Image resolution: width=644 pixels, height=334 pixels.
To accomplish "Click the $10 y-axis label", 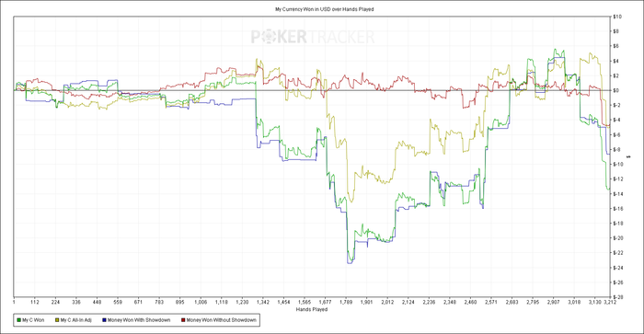I will click(617, 17).
